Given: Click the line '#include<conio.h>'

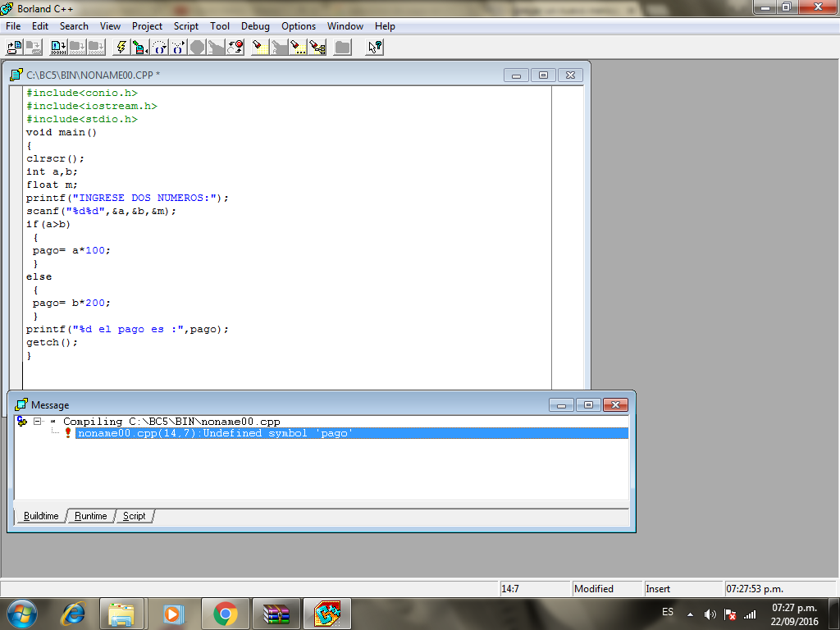Looking at the screenshot, I should click(82, 93).
